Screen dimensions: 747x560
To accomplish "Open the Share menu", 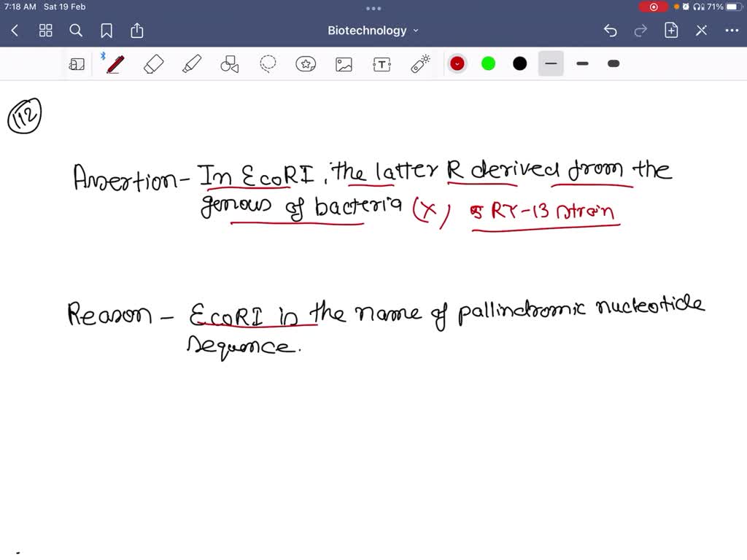I will point(136,31).
